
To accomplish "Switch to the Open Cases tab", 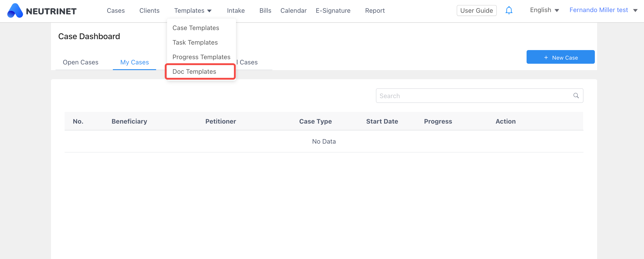I will tap(81, 62).
